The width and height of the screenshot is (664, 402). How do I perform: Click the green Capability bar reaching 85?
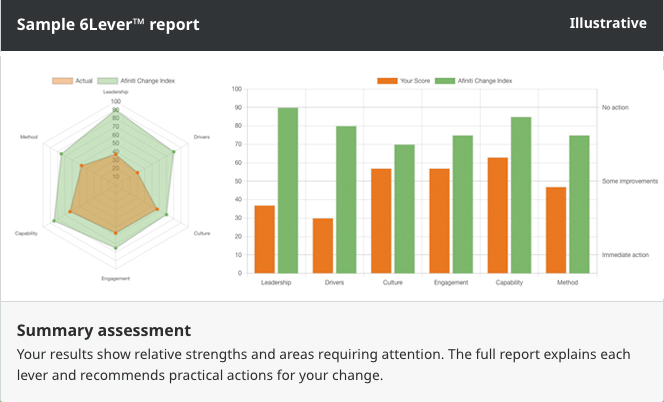[521, 195]
